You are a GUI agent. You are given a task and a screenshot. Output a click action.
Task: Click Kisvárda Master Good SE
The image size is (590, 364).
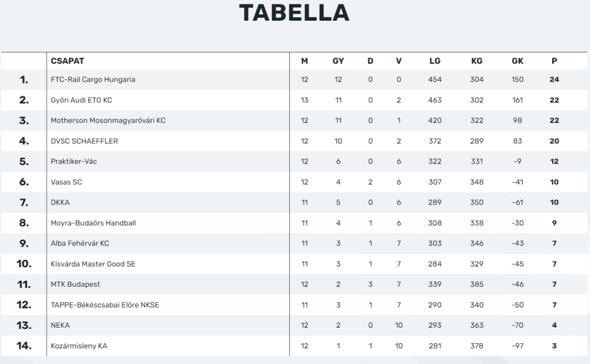pyautogui.click(x=93, y=264)
